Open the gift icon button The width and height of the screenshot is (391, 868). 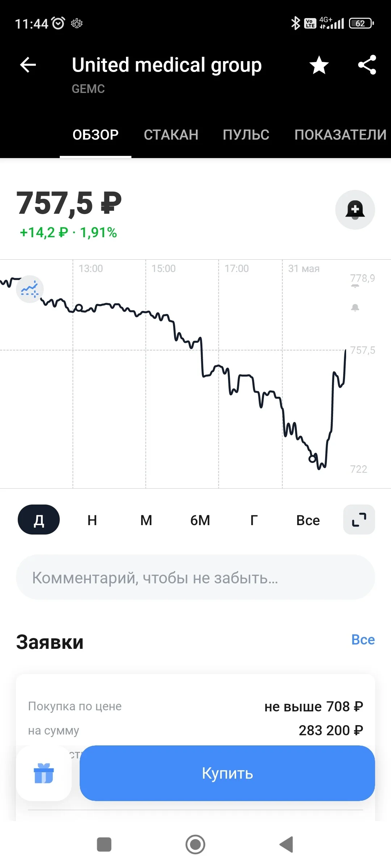44,773
